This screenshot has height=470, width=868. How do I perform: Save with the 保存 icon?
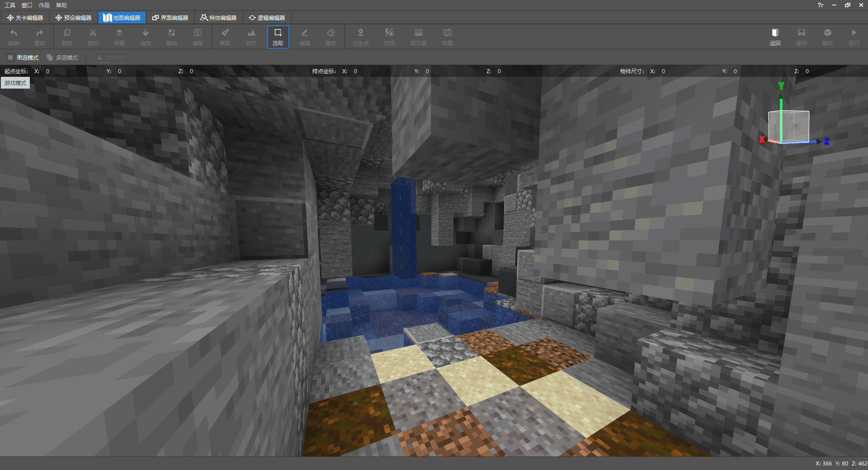pos(802,37)
